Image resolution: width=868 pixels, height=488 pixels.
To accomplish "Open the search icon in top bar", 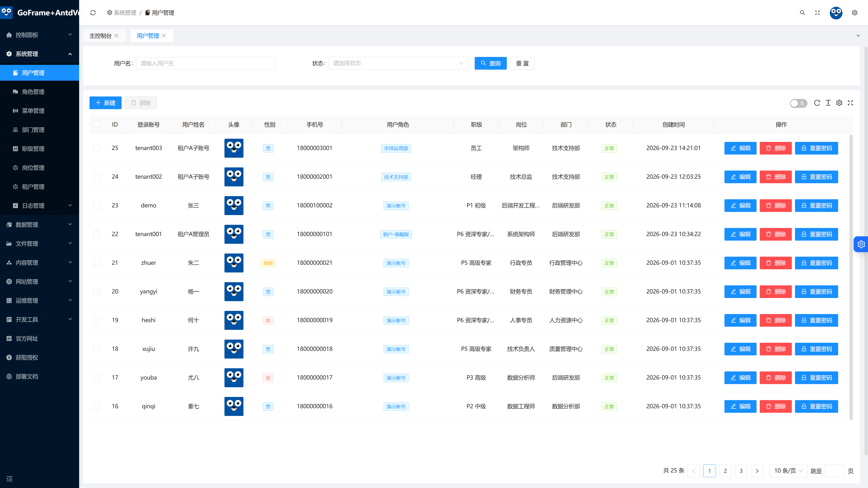I will 802,13.
